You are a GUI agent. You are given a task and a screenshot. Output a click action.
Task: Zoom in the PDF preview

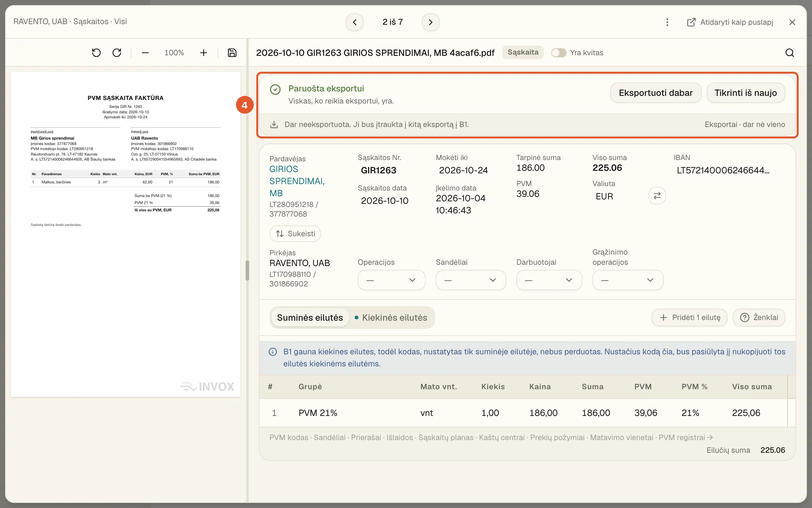click(x=203, y=53)
